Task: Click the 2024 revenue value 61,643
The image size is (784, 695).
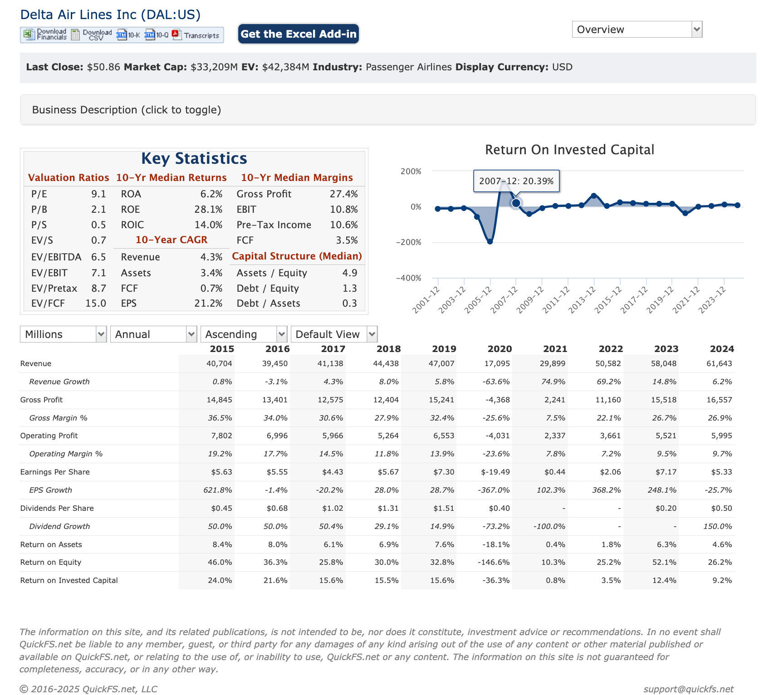Action: 719,363
